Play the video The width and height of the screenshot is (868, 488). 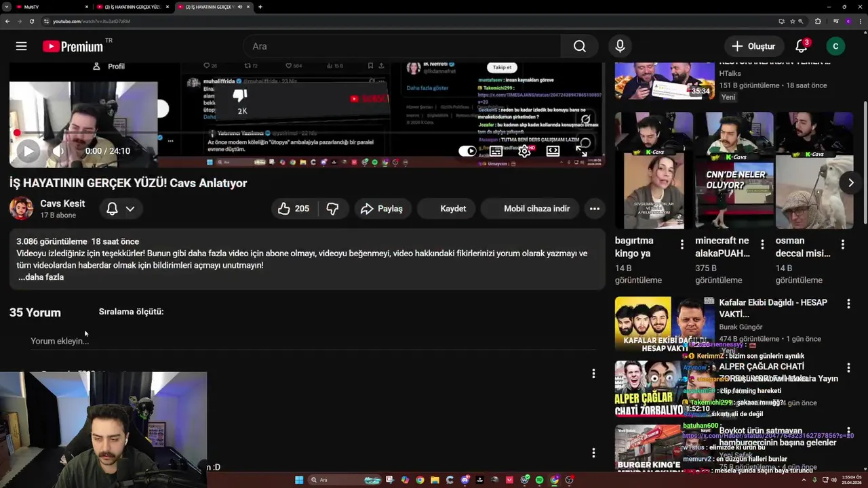pos(27,151)
